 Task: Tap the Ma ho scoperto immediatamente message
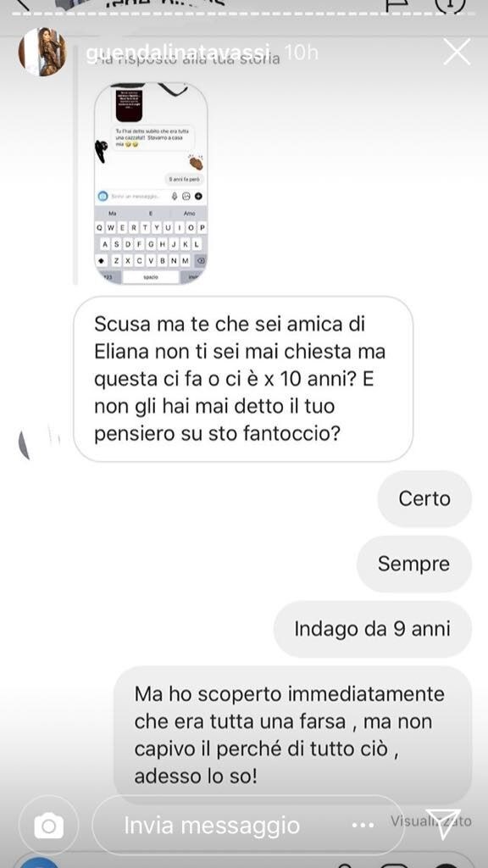[x=292, y=735]
